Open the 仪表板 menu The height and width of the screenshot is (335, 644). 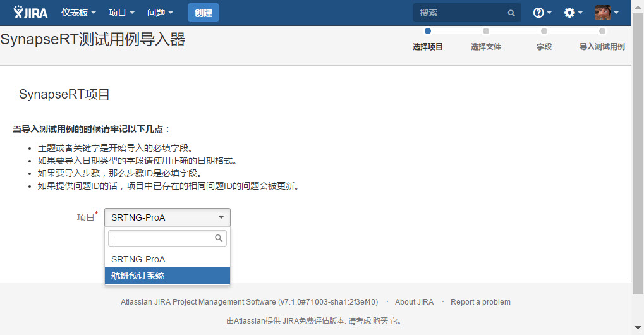[x=78, y=13]
